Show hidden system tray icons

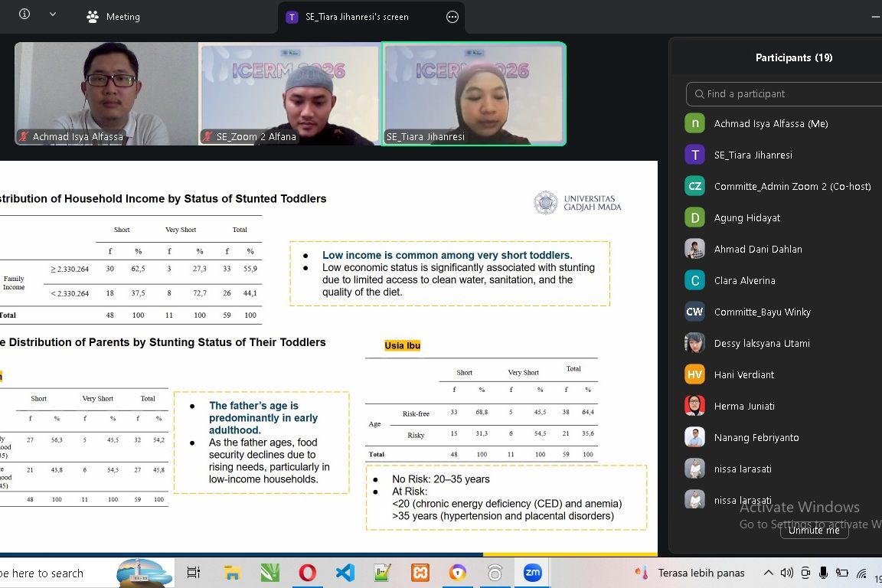click(x=769, y=573)
